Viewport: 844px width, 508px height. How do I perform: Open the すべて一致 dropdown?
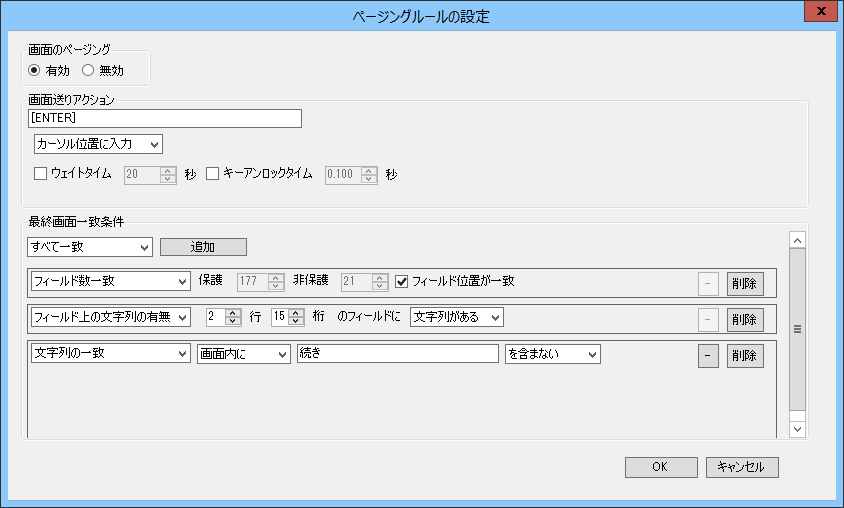(x=90, y=247)
